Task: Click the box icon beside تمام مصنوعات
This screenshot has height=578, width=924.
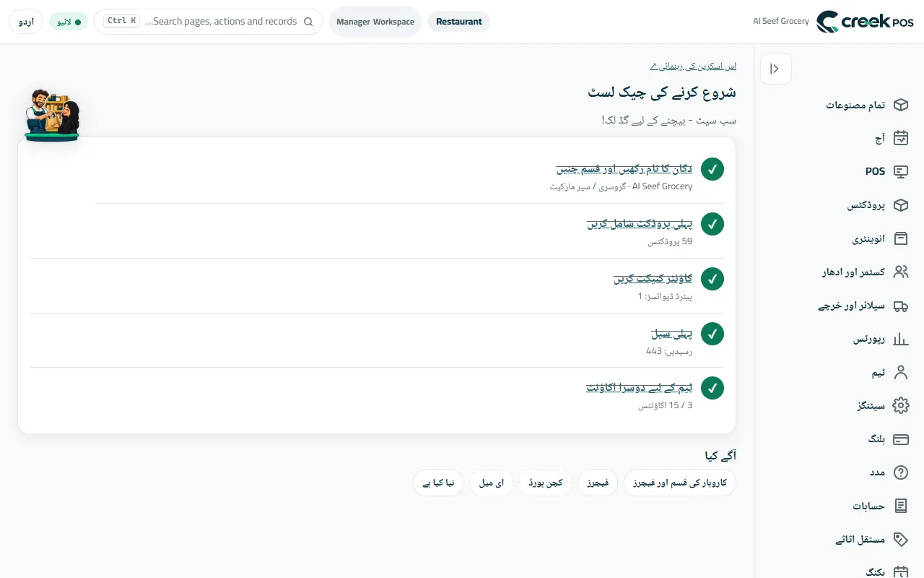Action: point(900,105)
